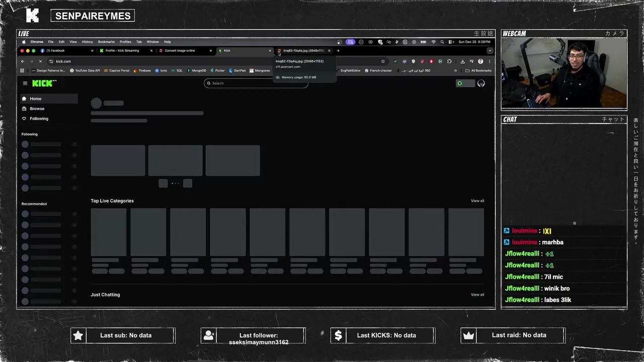Open the File menu
Screen dimensions: 644x362
(50, 42)
